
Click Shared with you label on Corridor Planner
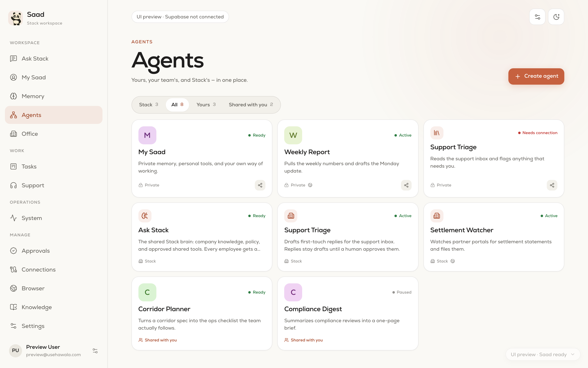[157, 340]
